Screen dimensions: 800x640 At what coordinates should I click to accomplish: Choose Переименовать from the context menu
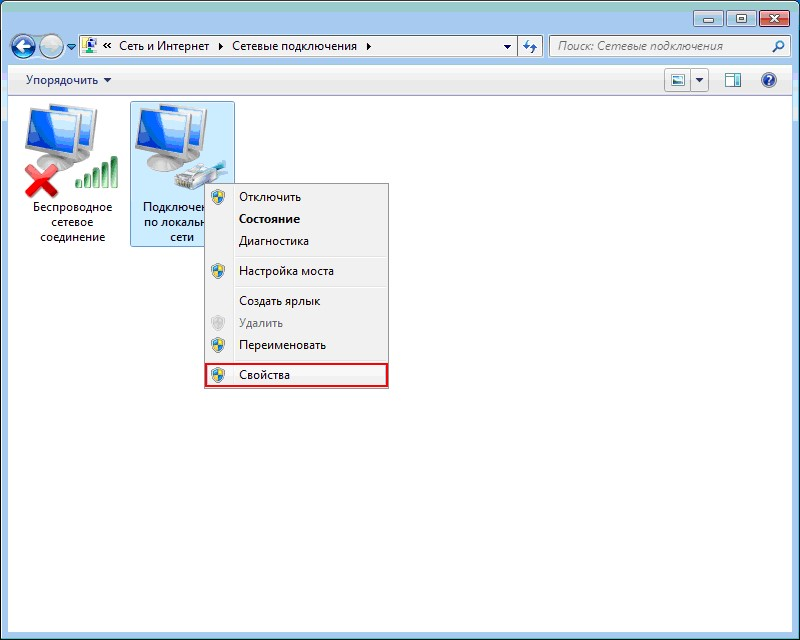pos(282,345)
